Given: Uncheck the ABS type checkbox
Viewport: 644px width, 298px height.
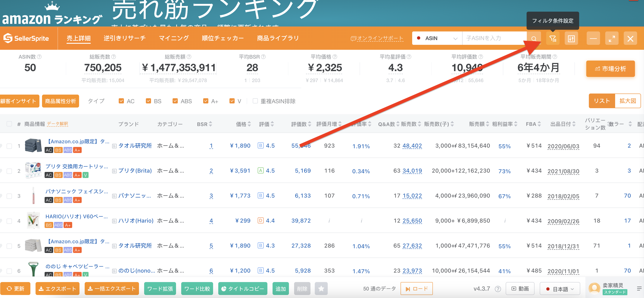Looking at the screenshot, I should click(175, 101).
